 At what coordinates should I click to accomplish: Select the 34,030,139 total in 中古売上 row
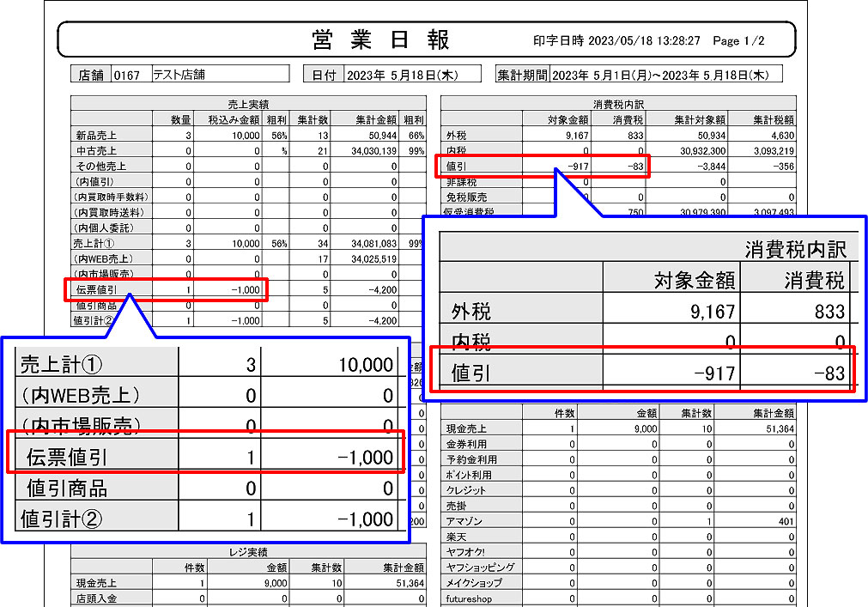(373, 151)
